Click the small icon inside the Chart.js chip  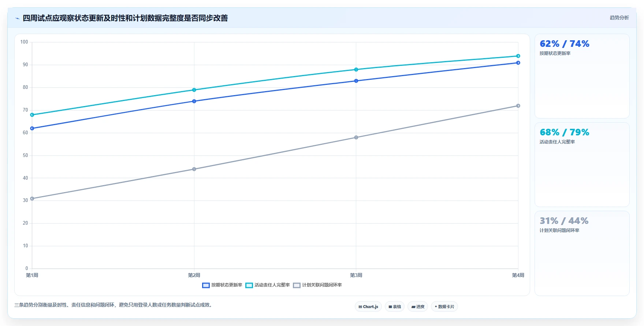tap(360, 307)
